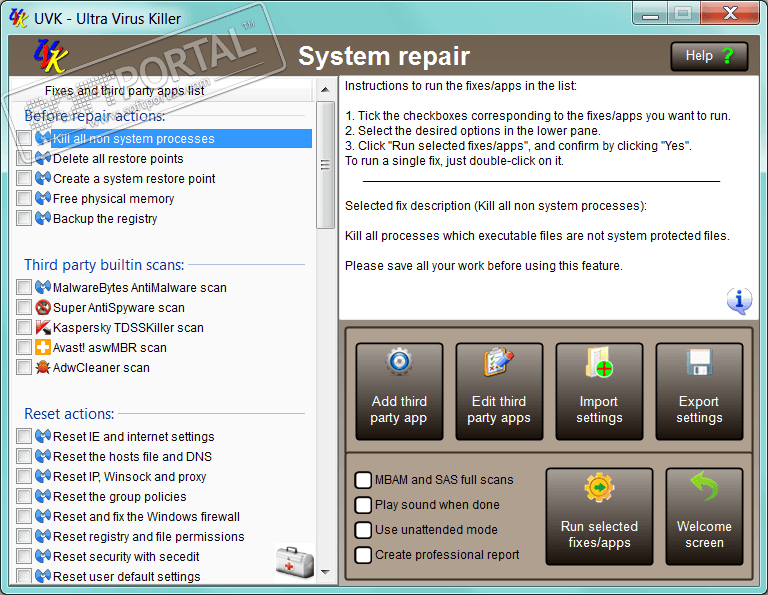The image size is (768, 595).
Task: Open Help from the header
Action: (709, 56)
